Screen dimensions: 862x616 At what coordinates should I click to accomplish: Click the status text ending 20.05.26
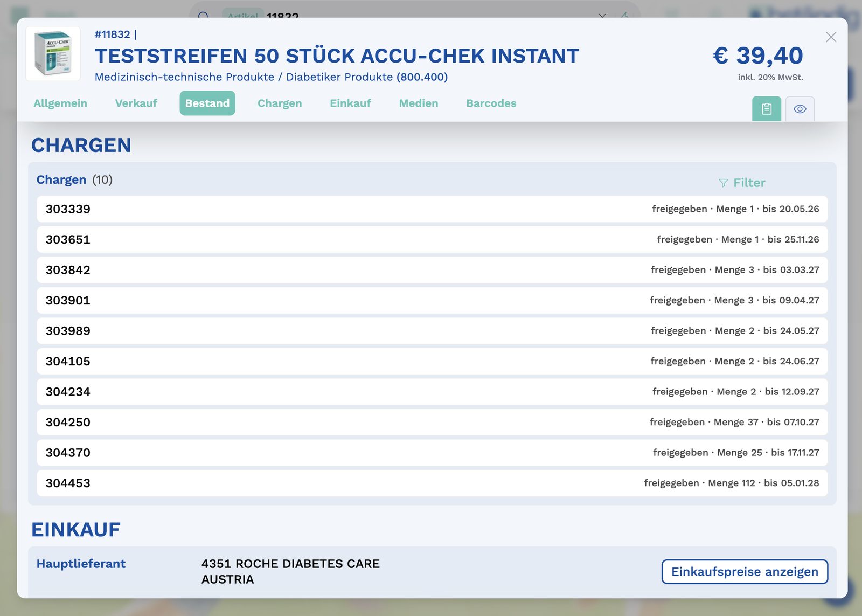(735, 209)
